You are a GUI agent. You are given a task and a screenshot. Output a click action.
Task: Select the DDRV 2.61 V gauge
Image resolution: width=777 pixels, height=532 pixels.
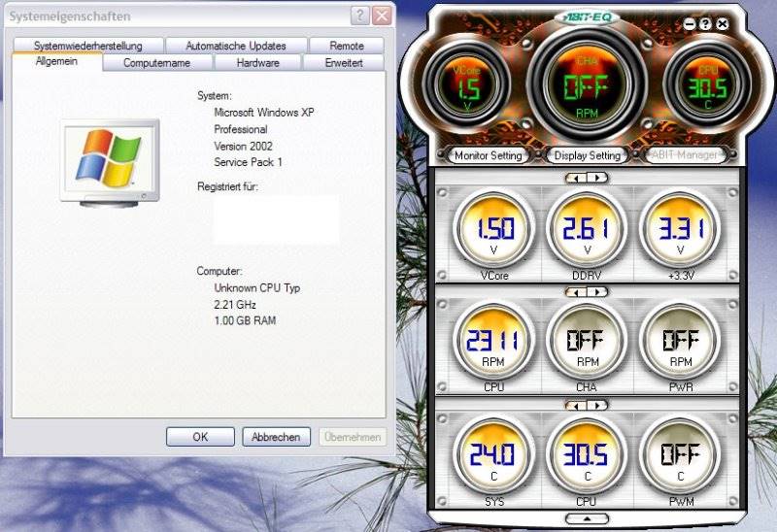(x=587, y=229)
